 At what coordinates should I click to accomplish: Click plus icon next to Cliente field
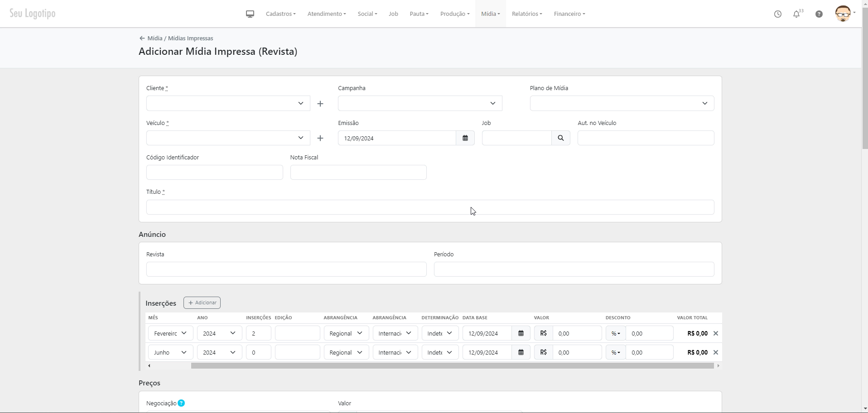320,104
